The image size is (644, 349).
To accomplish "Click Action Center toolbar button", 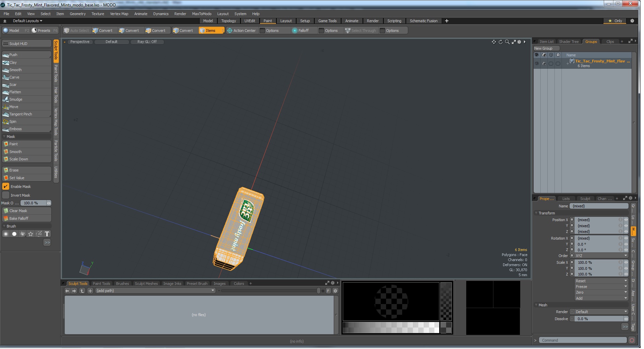I will tap(241, 31).
